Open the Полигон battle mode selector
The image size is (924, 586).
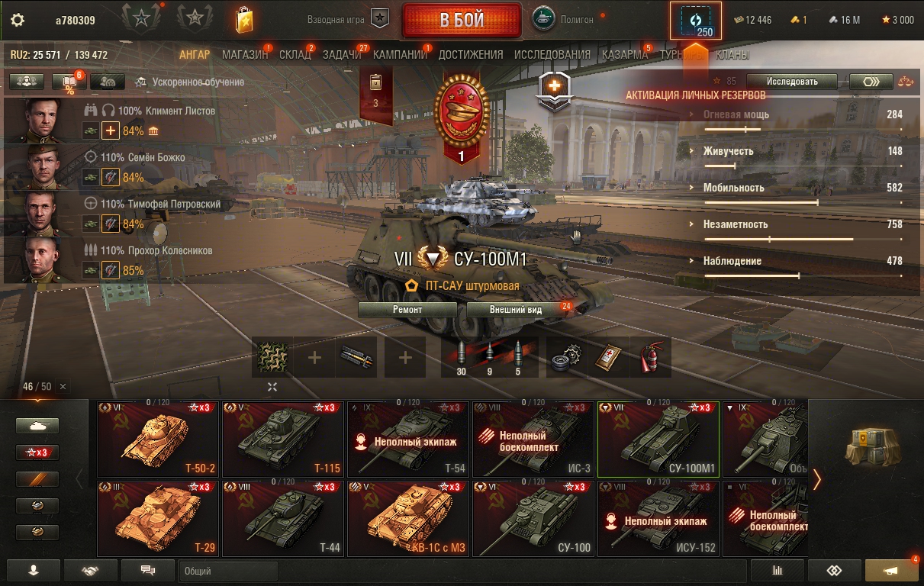tap(566, 19)
